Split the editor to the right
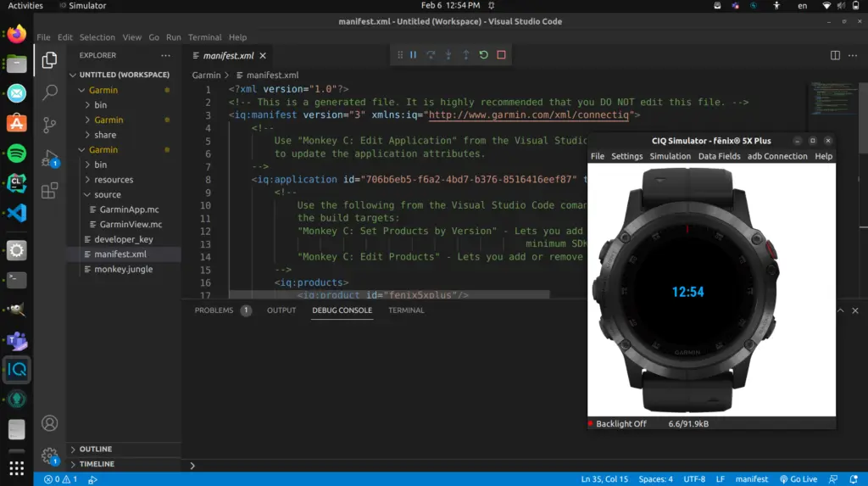 point(835,55)
